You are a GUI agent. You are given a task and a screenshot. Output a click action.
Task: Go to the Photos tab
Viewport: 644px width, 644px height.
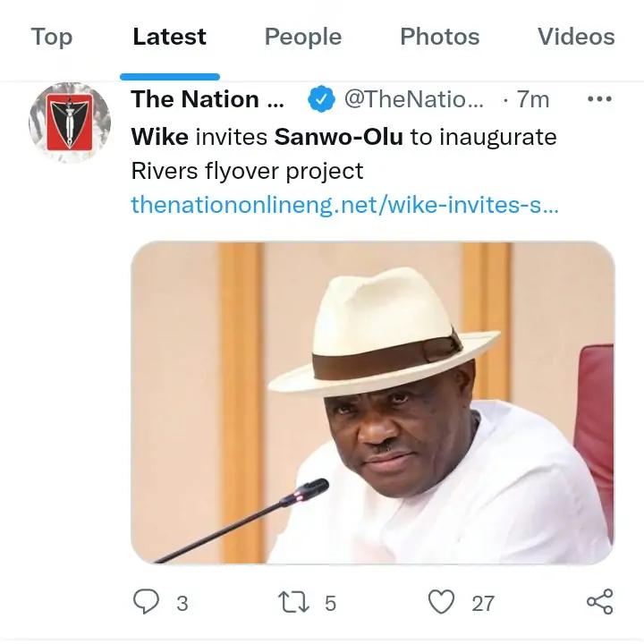[x=439, y=37]
